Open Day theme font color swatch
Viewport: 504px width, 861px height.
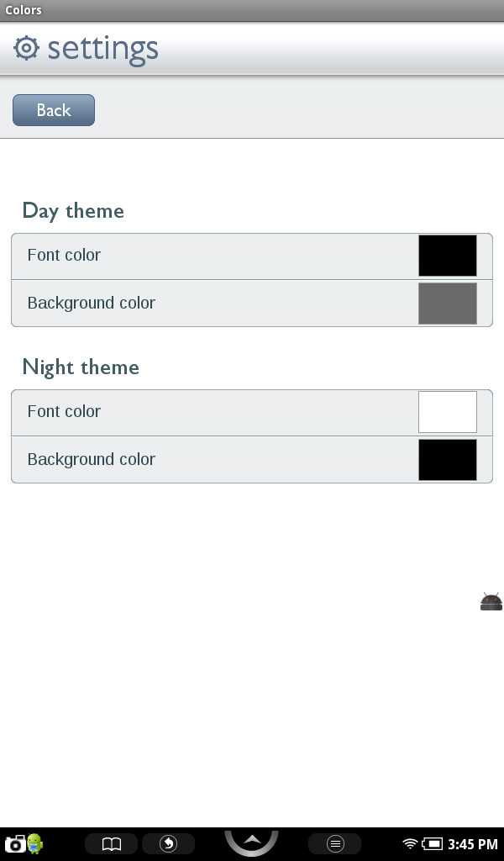point(448,256)
